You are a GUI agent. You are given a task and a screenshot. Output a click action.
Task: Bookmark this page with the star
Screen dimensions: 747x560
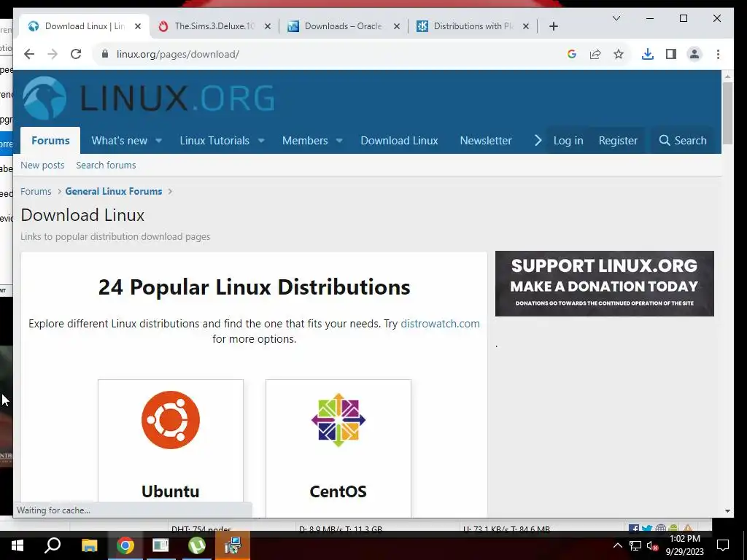pos(619,54)
